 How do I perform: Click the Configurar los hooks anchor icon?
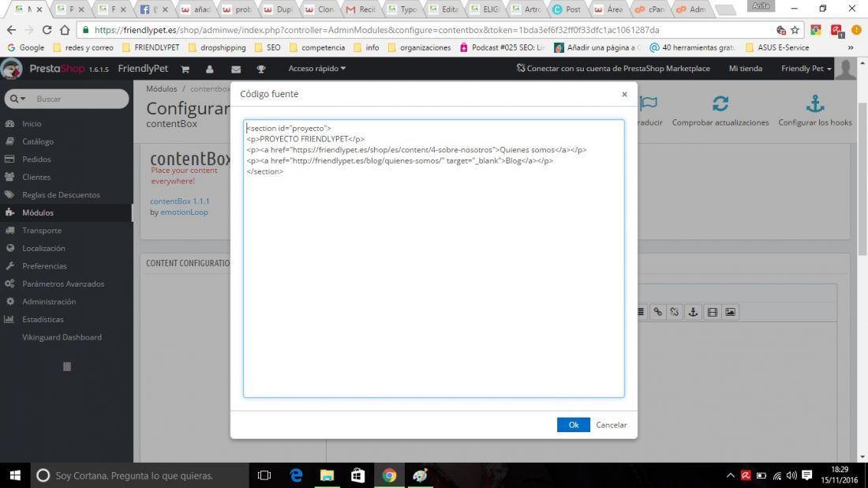pos(815,103)
